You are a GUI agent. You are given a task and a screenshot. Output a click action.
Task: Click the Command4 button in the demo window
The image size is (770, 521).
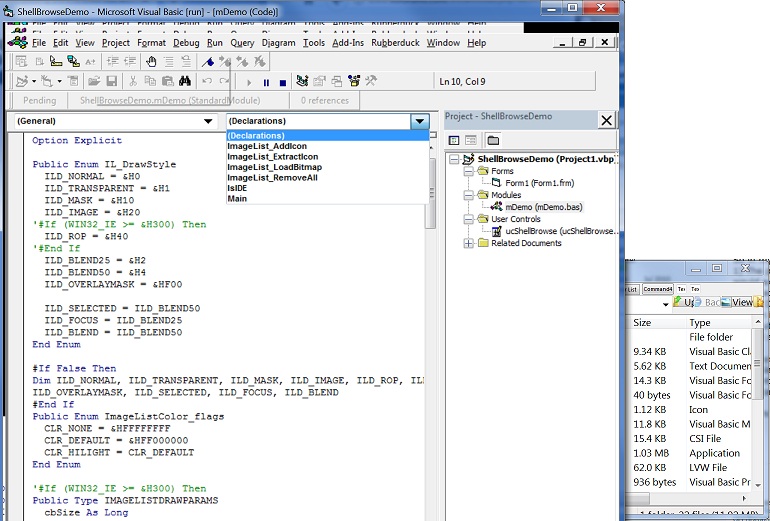(x=658, y=289)
